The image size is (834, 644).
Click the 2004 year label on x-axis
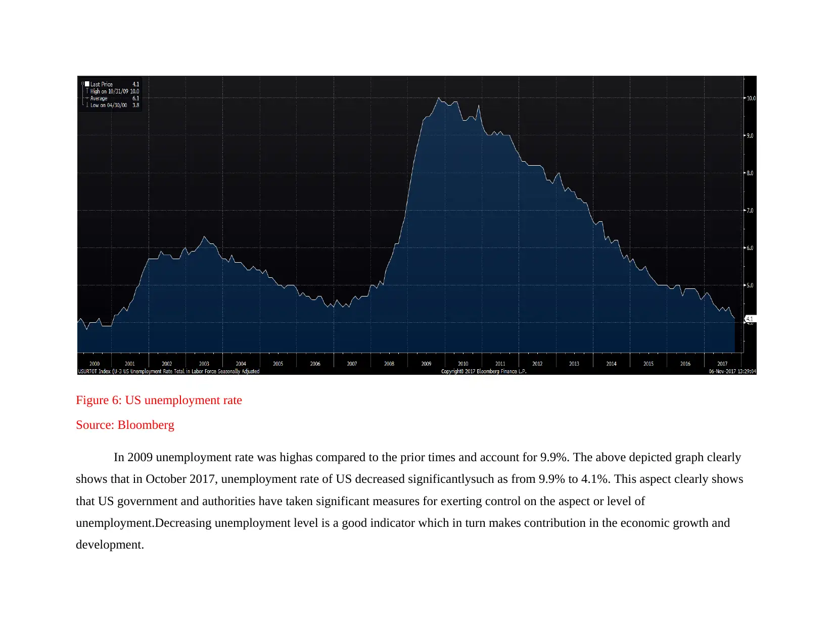click(241, 364)
